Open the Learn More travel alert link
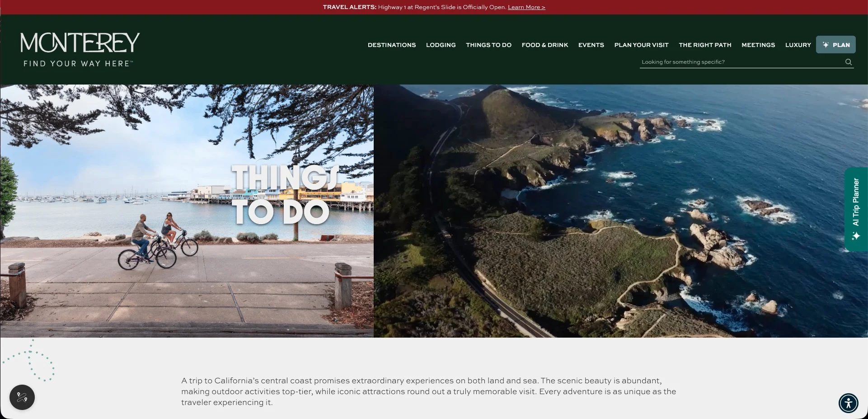The height and width of the screenshot is (419, 868). pyautogui.click(x=526, y=7)
